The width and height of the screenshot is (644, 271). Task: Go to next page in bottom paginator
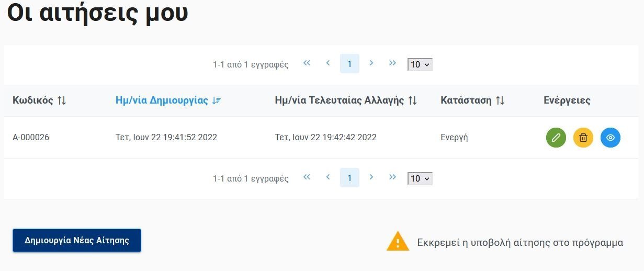click(371, 177)
